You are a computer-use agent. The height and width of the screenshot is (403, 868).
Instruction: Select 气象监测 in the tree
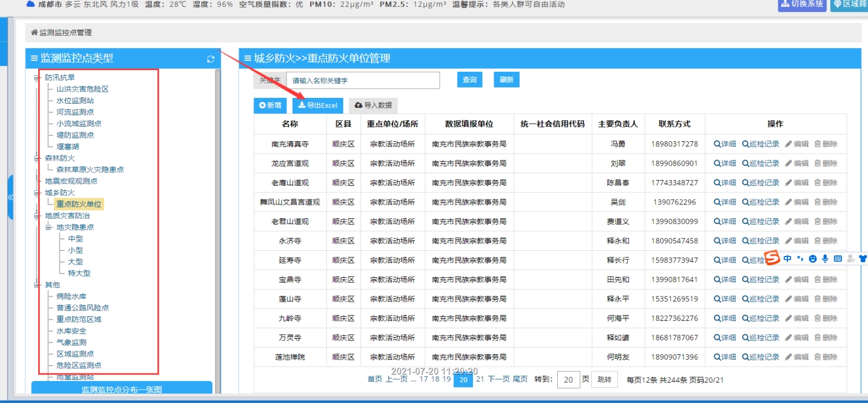[x=71, y=342]
